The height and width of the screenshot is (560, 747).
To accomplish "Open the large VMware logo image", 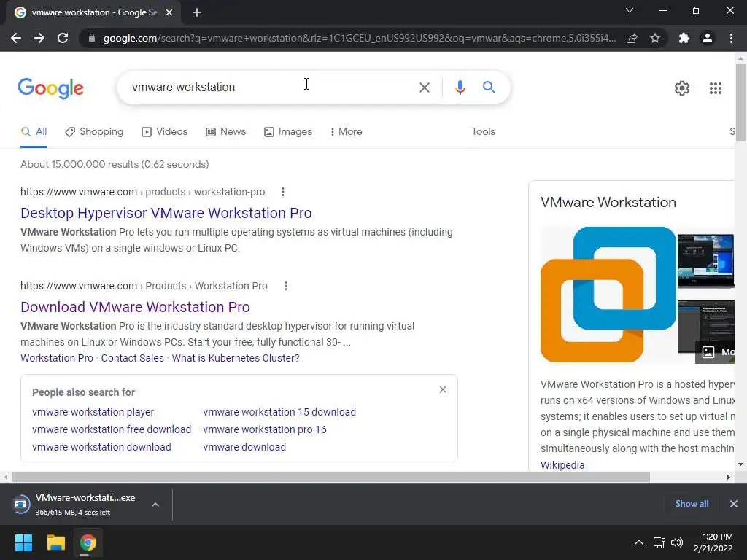I will [608, 295].
